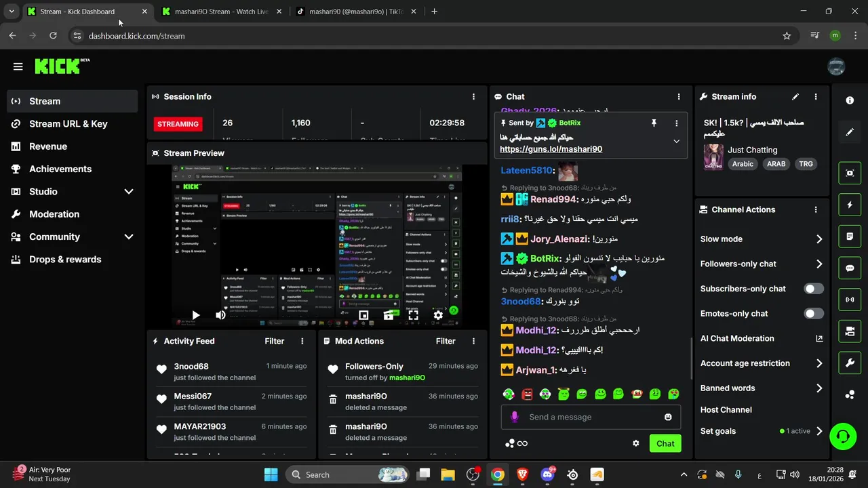Click the info icon in right sidebar
The width and height of the screenshot is (868, 488).
(x=850, y=100)
